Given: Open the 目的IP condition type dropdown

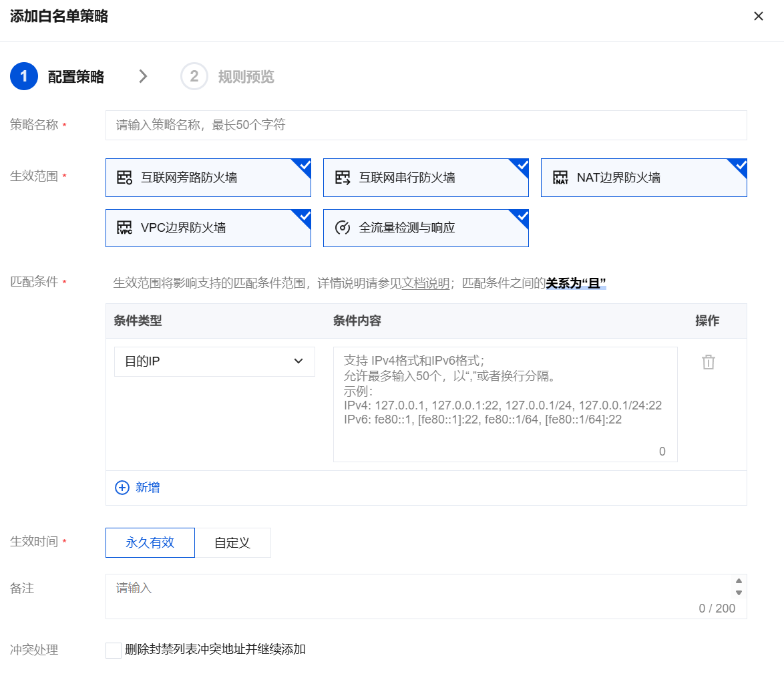Looking at the screenshot, I should 214,361.
